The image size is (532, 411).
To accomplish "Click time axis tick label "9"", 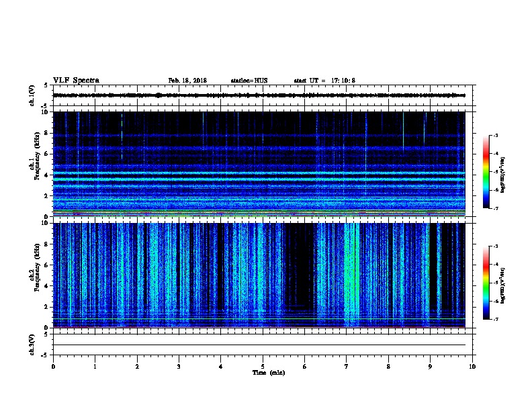I will tap(430, 367).
